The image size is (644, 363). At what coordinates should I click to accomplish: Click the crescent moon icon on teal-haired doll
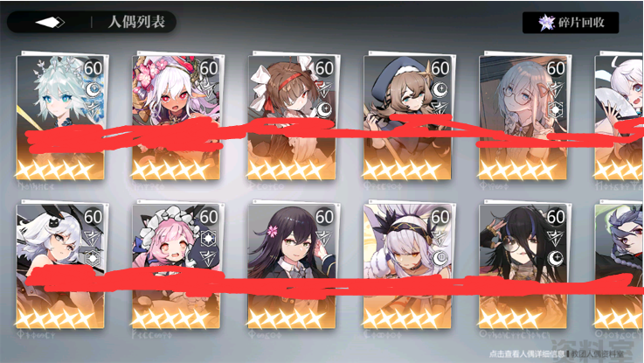click(x=93, y=89)
